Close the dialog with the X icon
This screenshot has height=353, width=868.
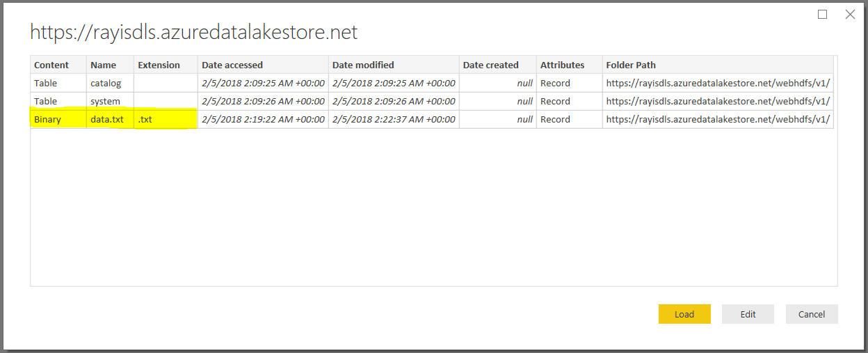pyautogui.click(x=850, y=15)
